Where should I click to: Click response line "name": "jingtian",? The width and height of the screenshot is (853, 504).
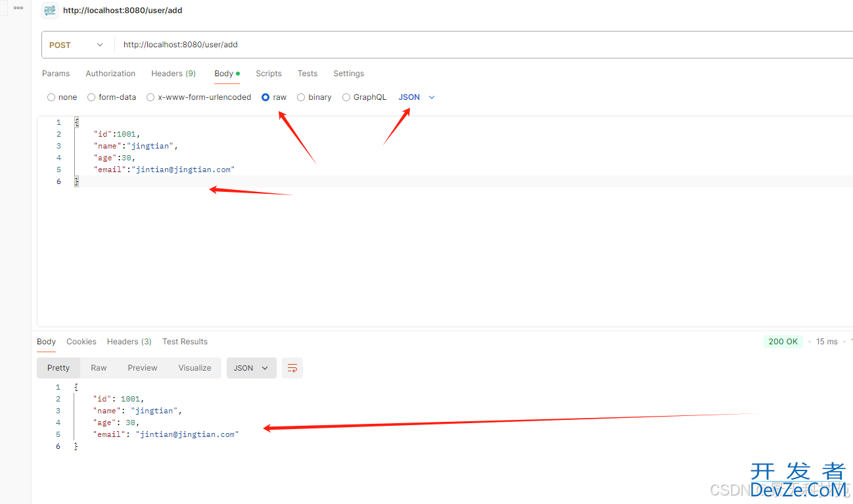pyautogui.click(x=138, y=411)
